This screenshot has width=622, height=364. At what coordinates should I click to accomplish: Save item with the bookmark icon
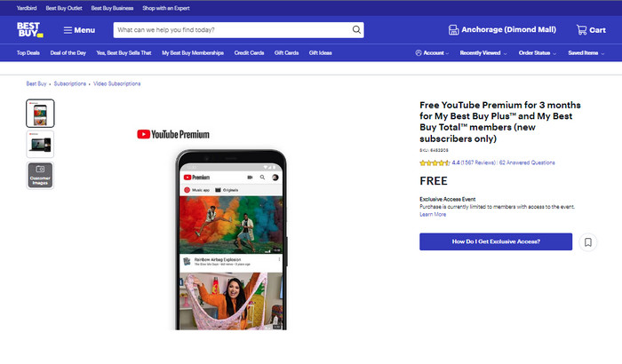pos(587,241)
